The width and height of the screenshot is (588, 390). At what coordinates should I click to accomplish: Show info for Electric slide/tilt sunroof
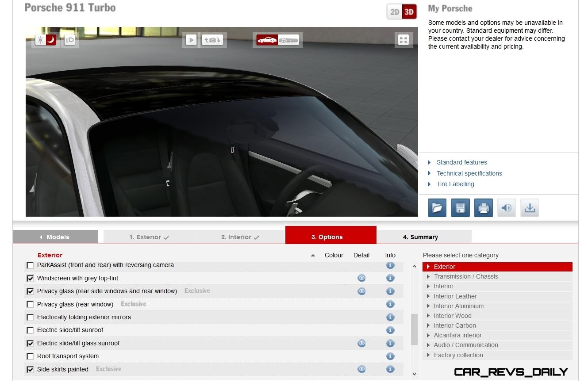pyautogui.click(x=390, y=330)
